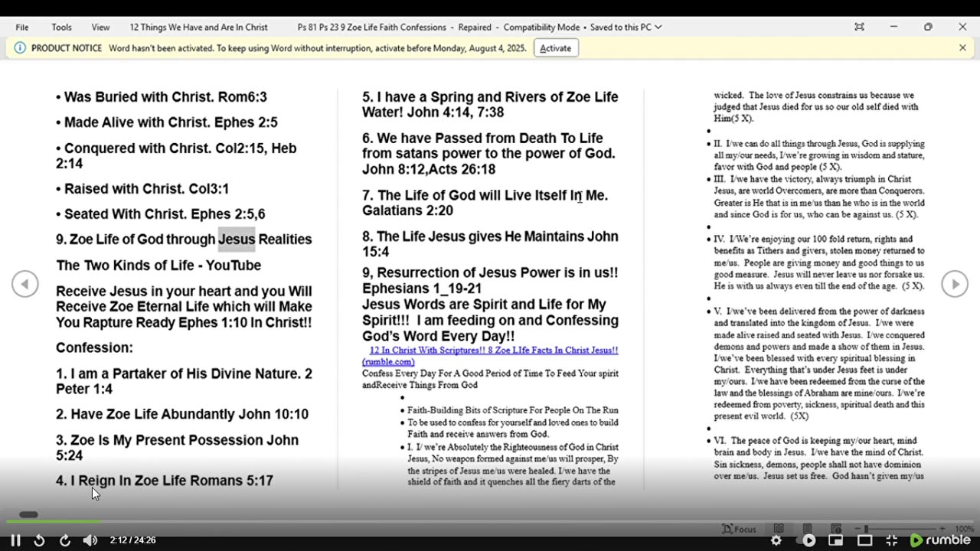
Task: Open the Tools menu
Action: (x=62, y=27)
